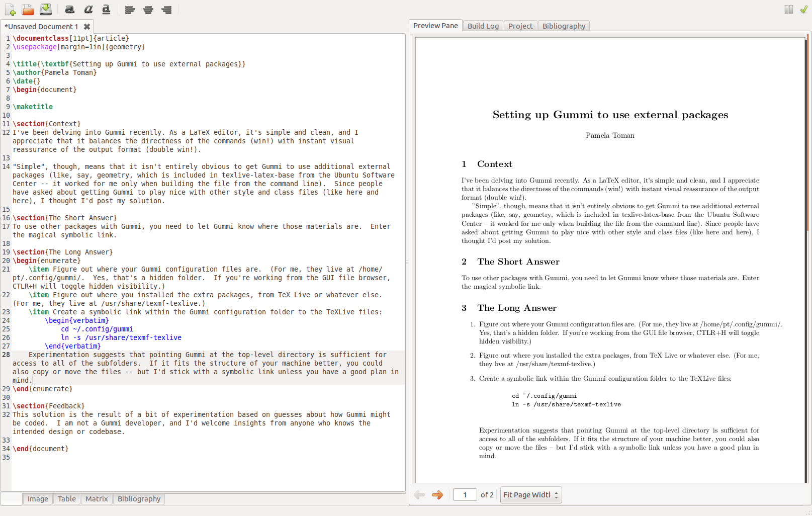Screen dimensions: 812x516
Task: Apply bold formatting with the toolbar icon
Action: (70, 10)
